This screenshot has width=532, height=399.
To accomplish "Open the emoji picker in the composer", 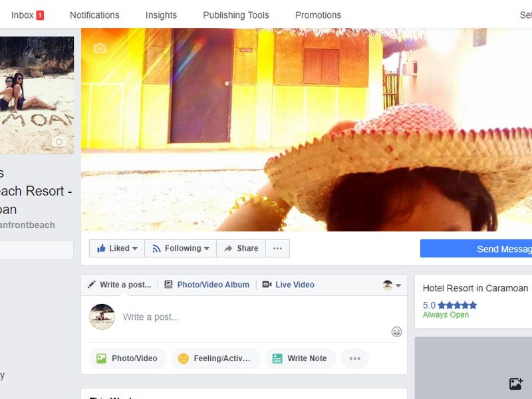I will point(396,331).
